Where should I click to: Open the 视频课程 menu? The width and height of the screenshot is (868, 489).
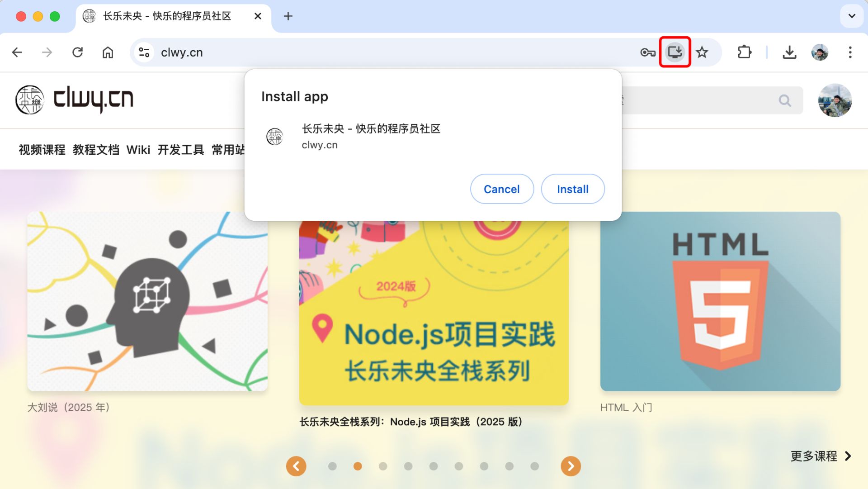(x=42, y=150)
